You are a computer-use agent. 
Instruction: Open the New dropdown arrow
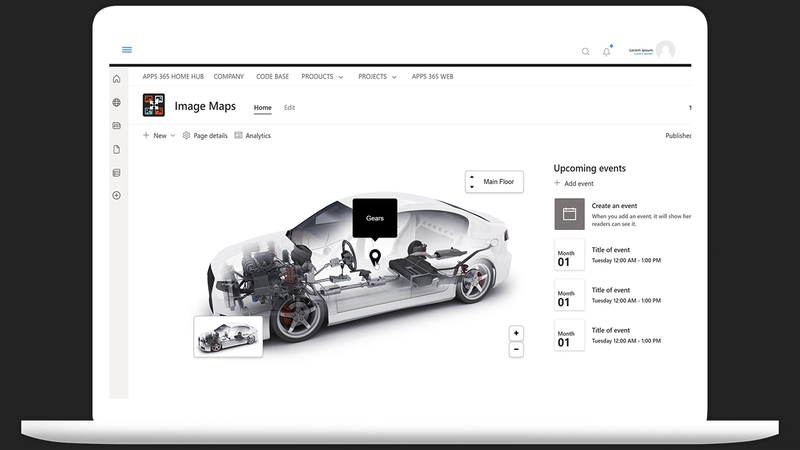[x=172, y=136]
